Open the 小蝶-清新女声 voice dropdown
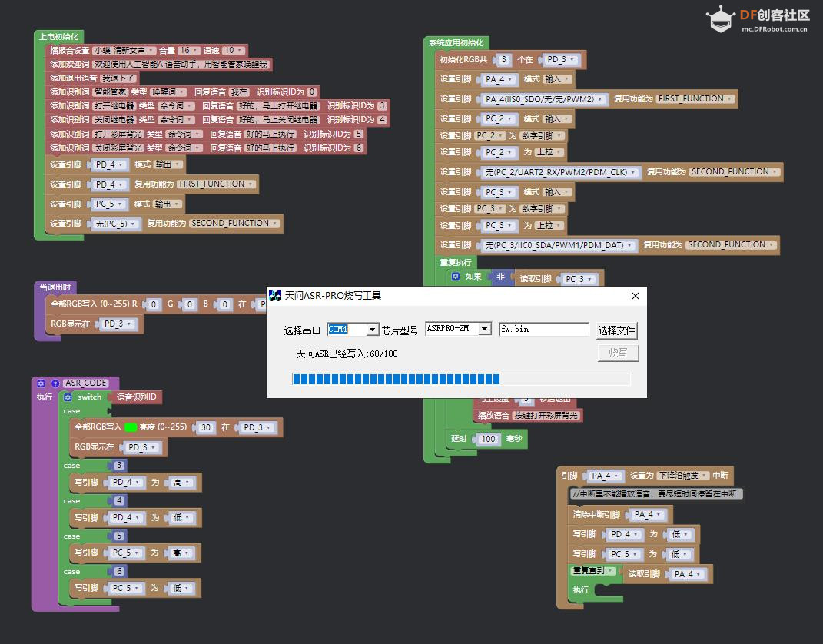The width and height of the screenshot is (823, 644). point(151,51)
